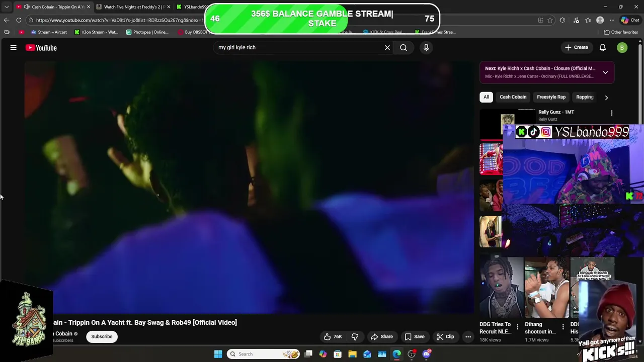Open the DDG Tries To Recruit NLE thumbnail
Screen dimensions: 644x362
point(502,288)
